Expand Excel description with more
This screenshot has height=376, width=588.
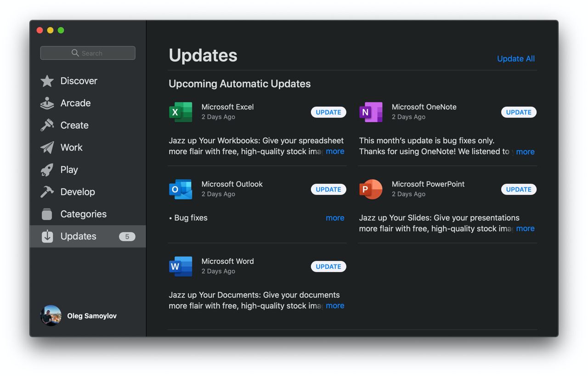(335, 151)
